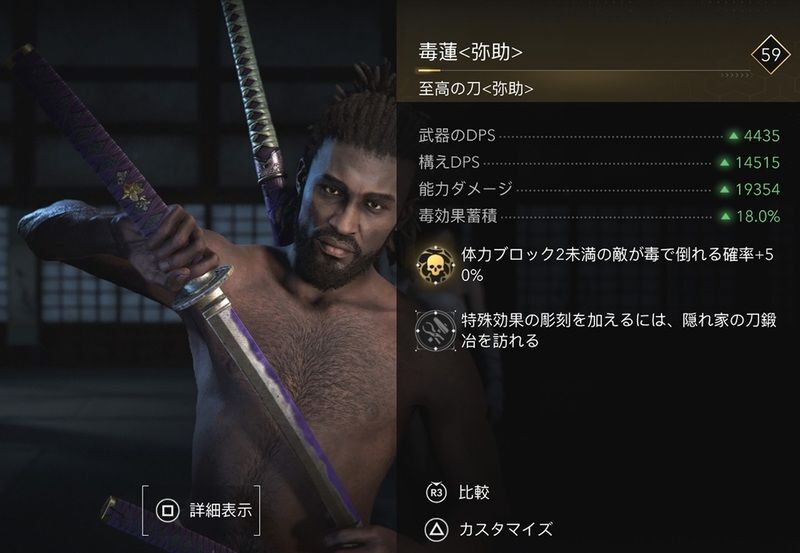Click green up arrow beside 14515
The height and width of the screenshot is (553, 800).
(x=724, y=163)
